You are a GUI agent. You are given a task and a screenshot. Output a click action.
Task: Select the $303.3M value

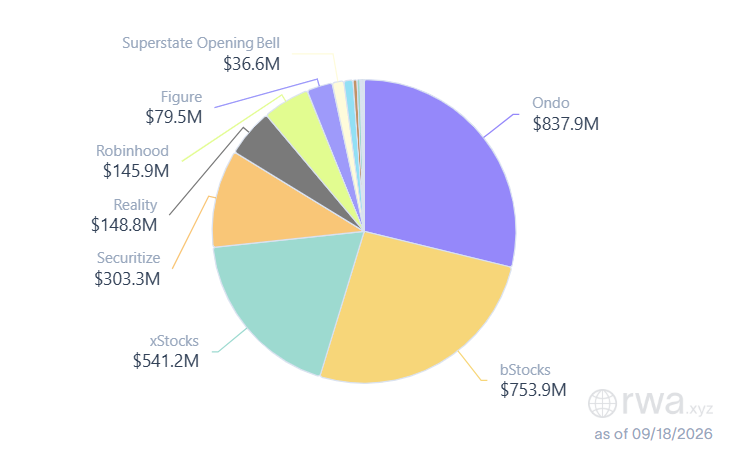pos(127,279)
